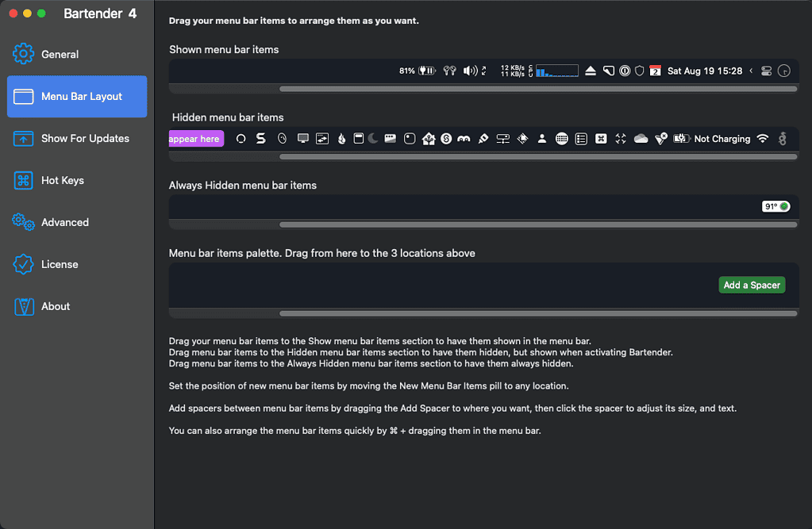Click the highlighter pen icon
The image size is (812, 529).
click(x=483, y=138)
